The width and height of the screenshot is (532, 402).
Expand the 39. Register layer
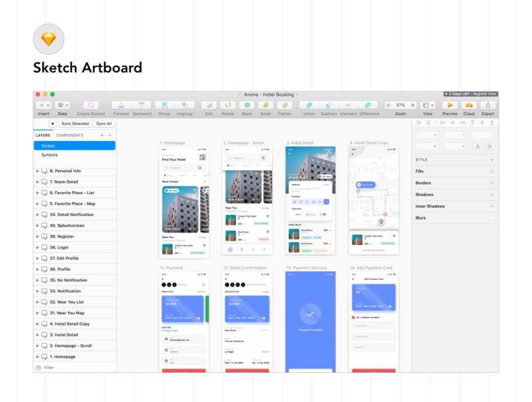click(39, 236)
